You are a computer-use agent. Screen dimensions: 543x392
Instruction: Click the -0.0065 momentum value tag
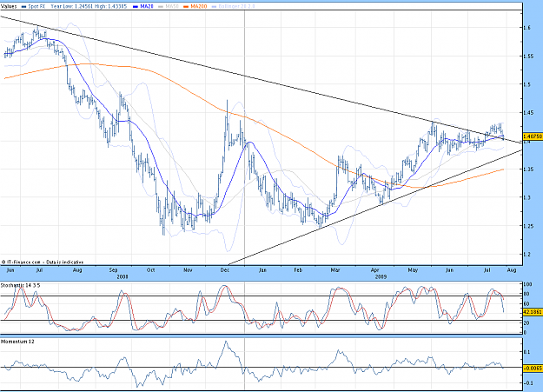pyautogui.click(x=533, y=368)
